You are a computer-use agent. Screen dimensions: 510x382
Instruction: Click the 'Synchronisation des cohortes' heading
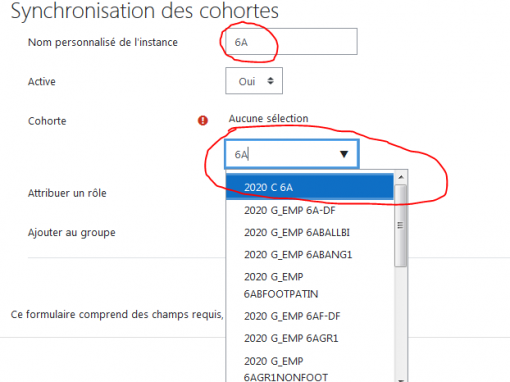click(x=145, y=11)
